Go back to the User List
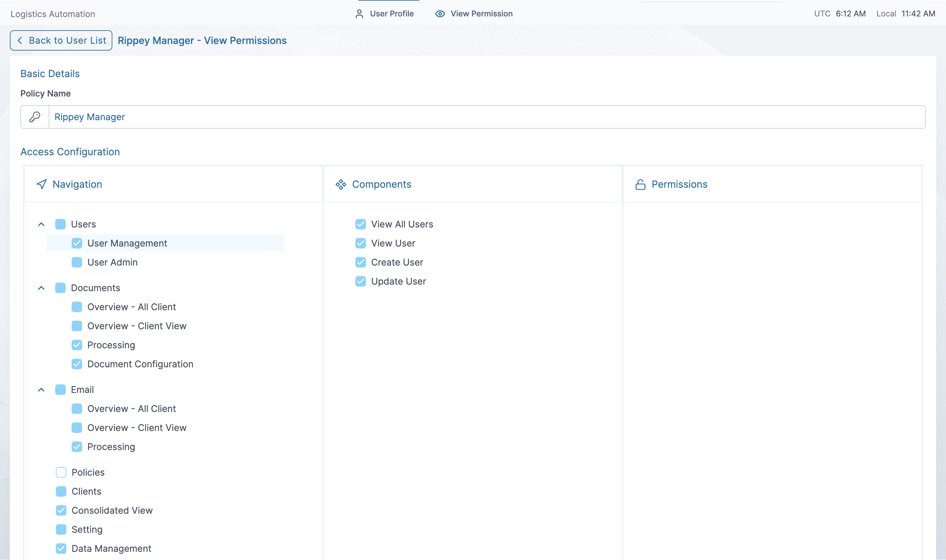Viewport: 946px width, 560px height. 61,40
